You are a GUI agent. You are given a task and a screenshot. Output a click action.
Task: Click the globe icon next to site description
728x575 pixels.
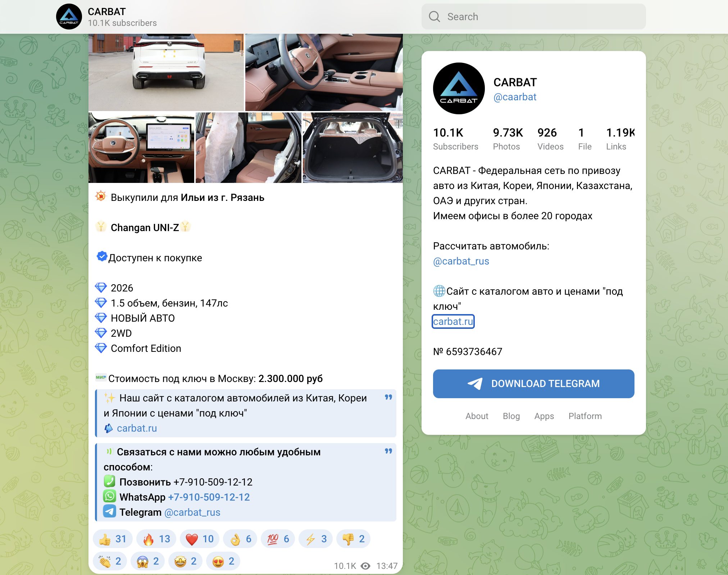pyautogui.click(x=439, y=291)
